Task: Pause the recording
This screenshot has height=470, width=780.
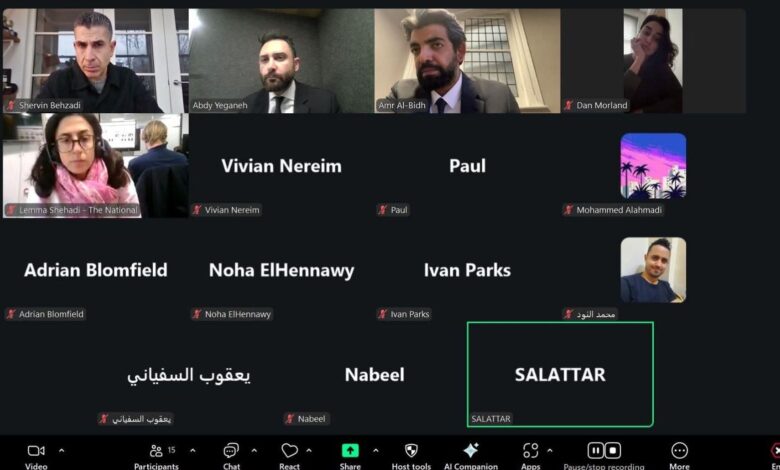Action: tap(595, 451)
